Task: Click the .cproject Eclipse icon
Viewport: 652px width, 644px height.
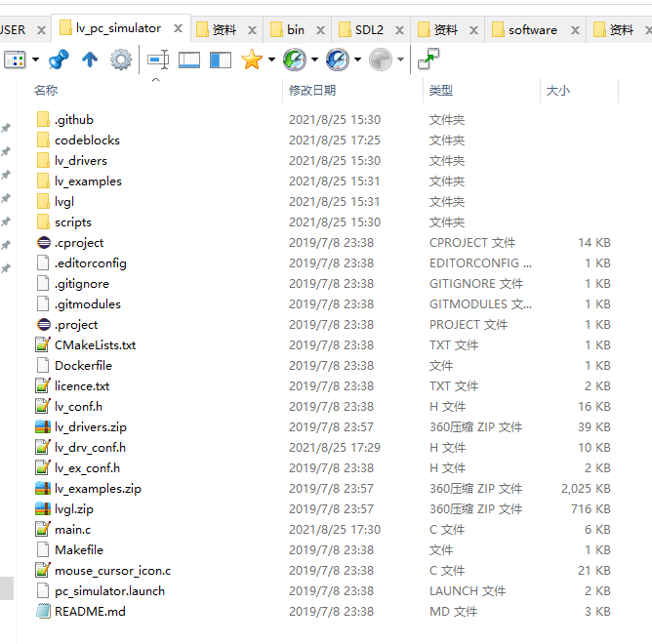Action: tap(43, 242)
